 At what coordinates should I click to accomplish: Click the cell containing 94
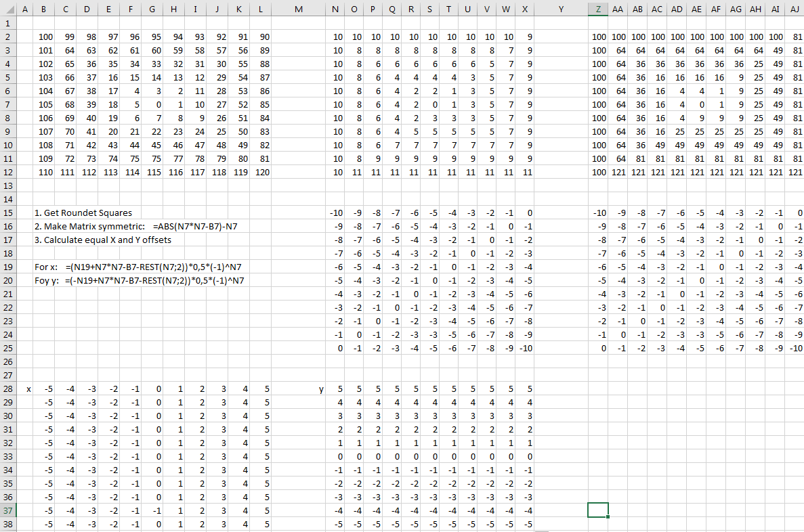pyautogui.click(x=174, y=37)
